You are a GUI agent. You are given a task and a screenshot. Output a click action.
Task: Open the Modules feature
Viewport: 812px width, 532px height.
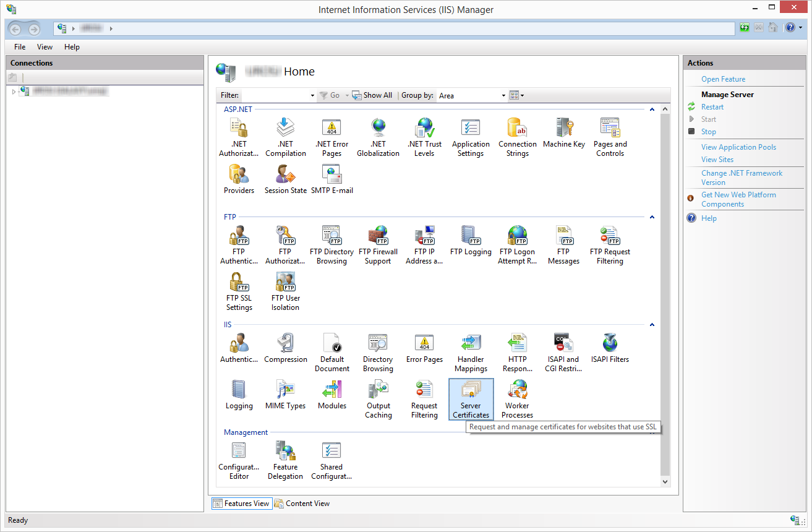(331, 395)
